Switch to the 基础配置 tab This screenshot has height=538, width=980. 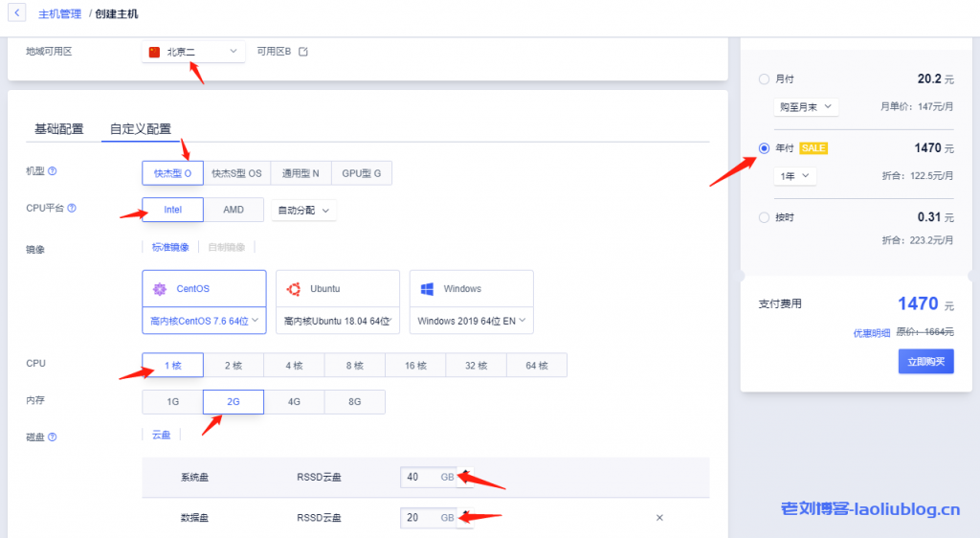(x=58, y=129)
